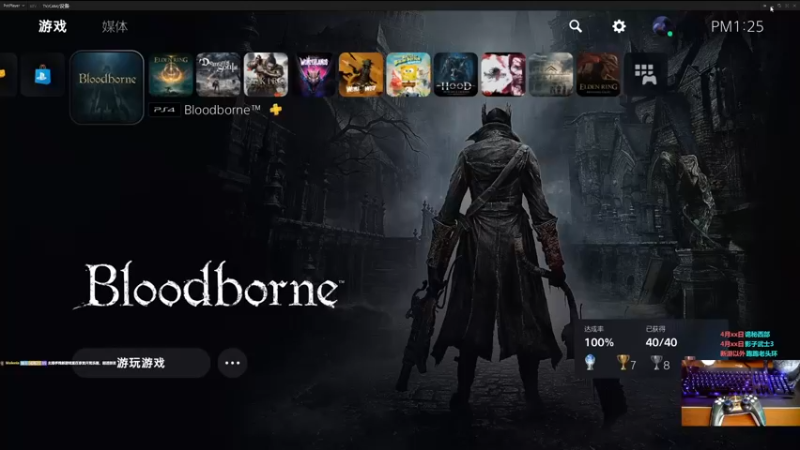Click the 100% completion rate text
The image size is (800, 450).
599,342
